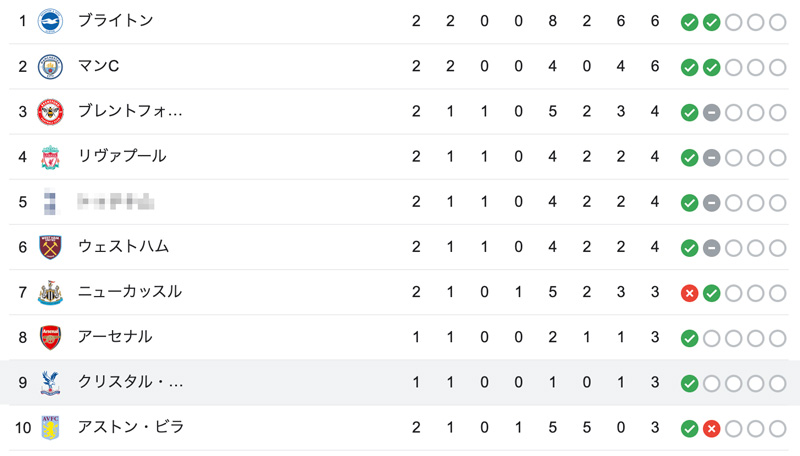
Task: Open the West Ham crossed hammers crest
Action: 50,247
